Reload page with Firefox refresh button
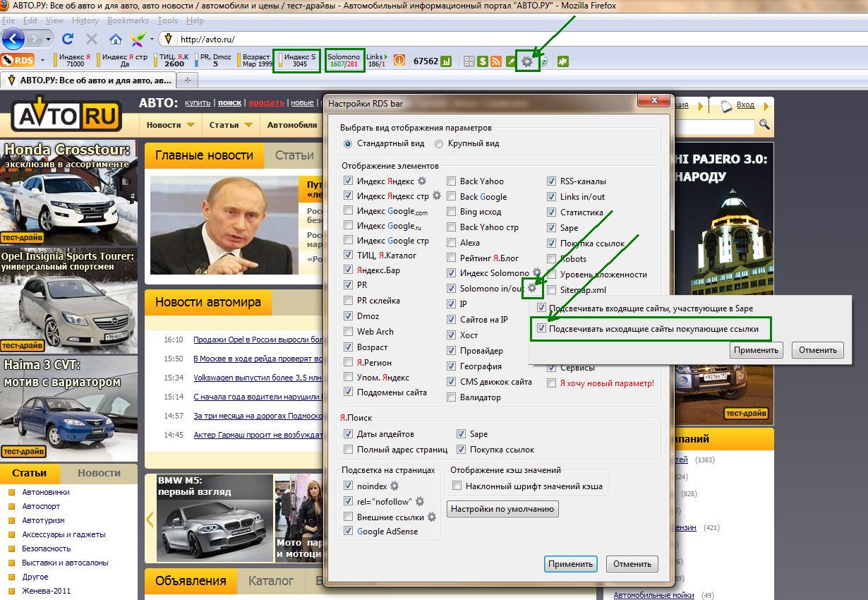The image size is (868, 600). pos(68,39)
